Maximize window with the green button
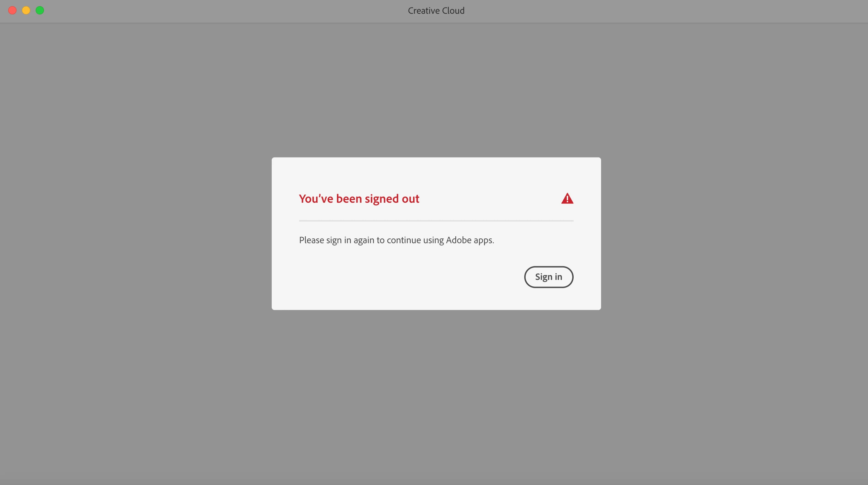 coord(40,10)
